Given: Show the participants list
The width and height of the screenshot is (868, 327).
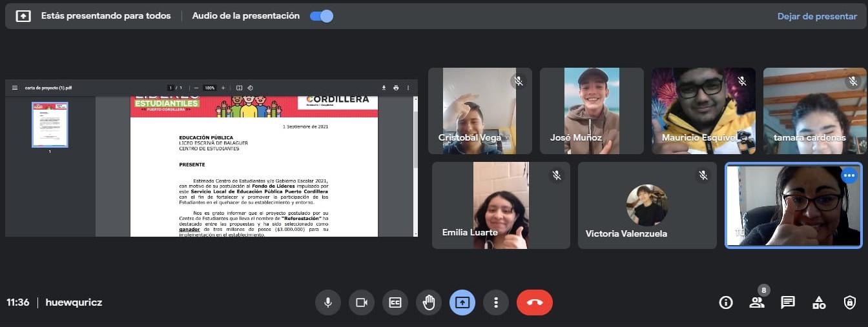Looking at the screenshot, I should pos(756,302).
